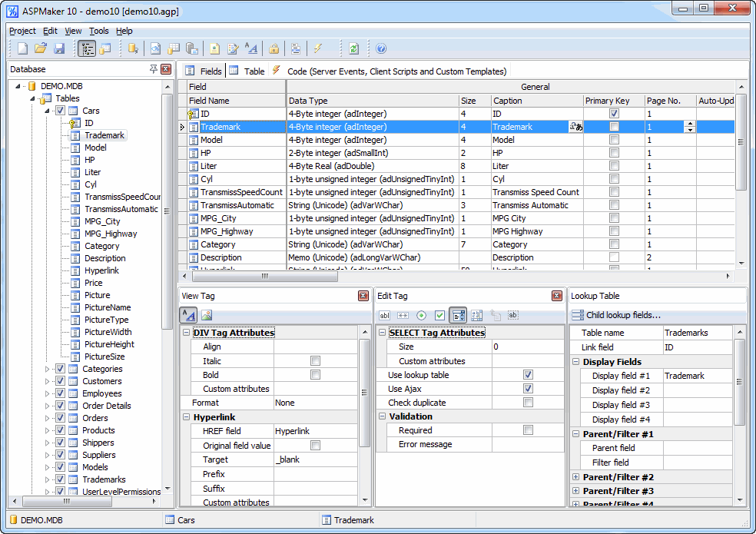Viewport: 756px width, 534px height.
Task: Enable the Bold checkbox in View Tag
Action: click(315, 375)
